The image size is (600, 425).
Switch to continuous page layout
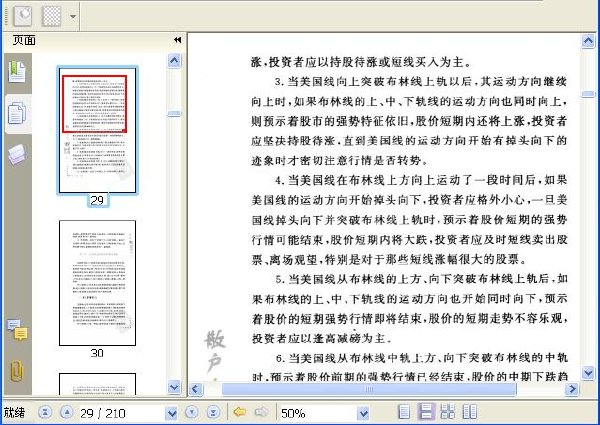pyautogui.click(x=426, y=412)
